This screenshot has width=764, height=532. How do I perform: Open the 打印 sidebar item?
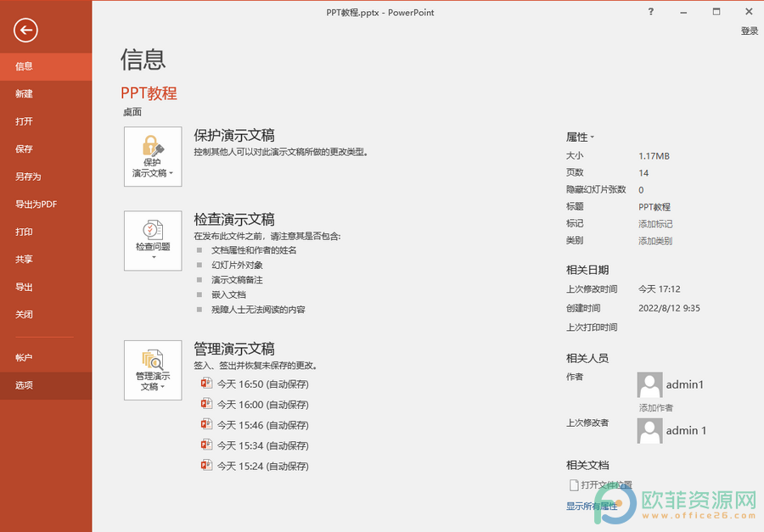pyautogui.click(x=46, y=232)
